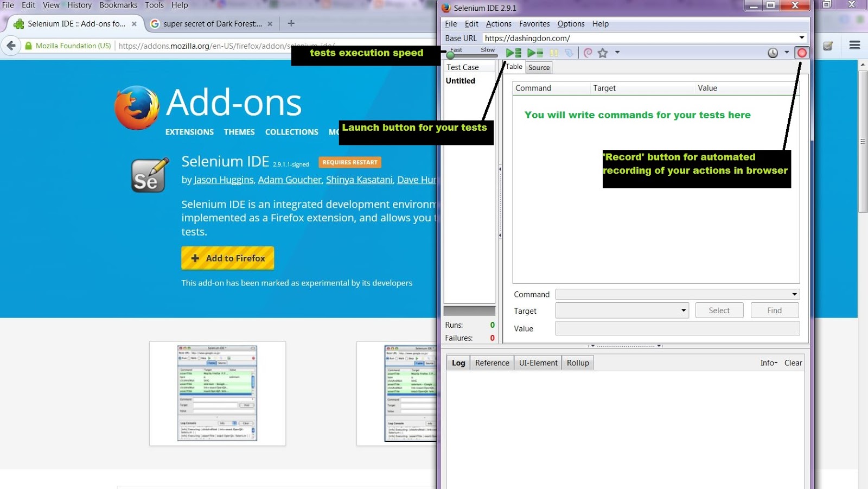Click the Fast/Slow speed slider handle
This screenshot has height=489, width=868.
[450, 55]
